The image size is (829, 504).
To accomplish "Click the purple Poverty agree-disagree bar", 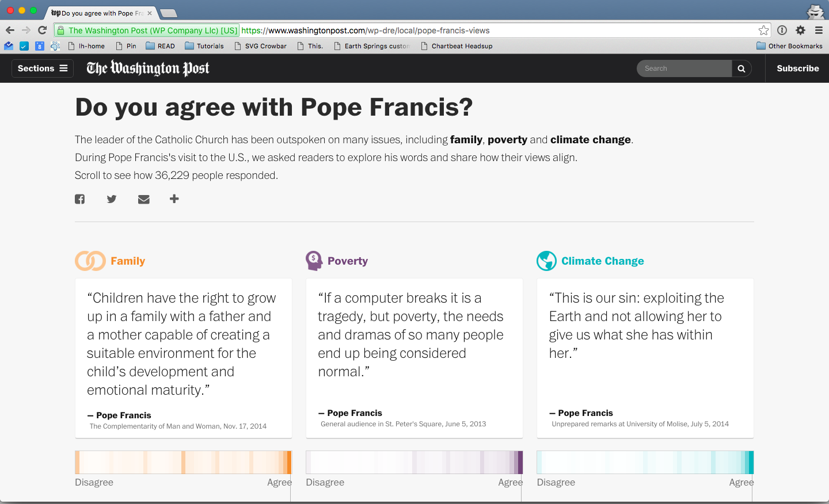I will pos(414,463).
